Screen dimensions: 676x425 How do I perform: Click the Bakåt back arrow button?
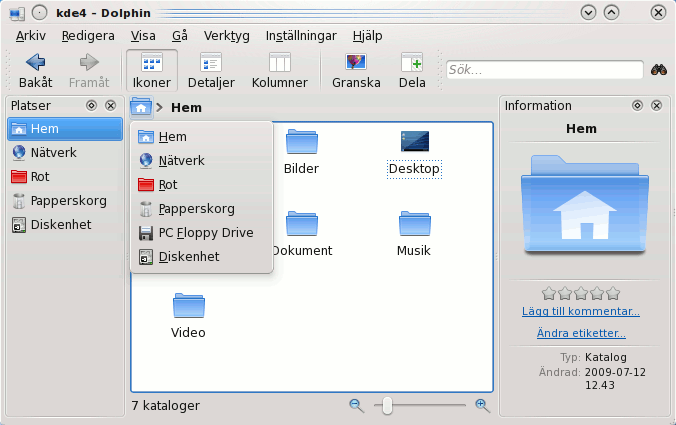pos(35,70)
